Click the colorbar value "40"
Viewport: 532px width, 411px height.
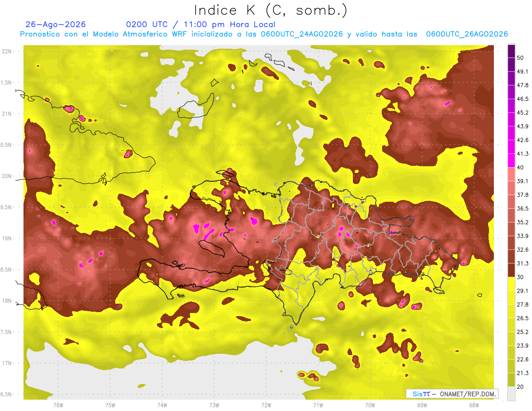coord(520,168)
